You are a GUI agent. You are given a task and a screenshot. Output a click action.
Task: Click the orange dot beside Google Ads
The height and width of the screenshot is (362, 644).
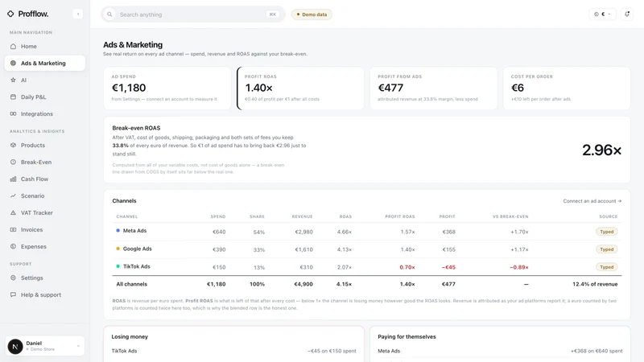pyautogui.click(x=118, y=249)
